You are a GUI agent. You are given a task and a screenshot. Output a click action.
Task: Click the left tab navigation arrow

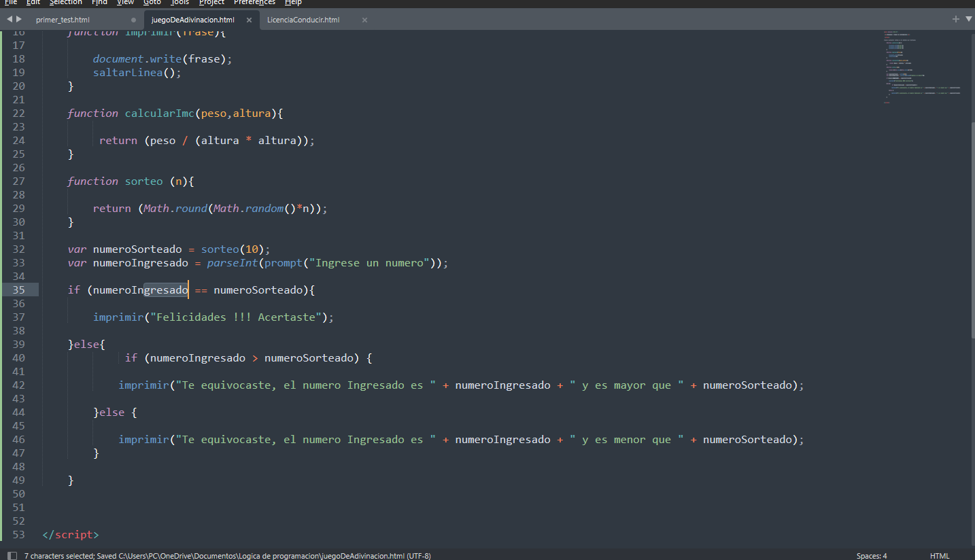[x=9, y=20]
